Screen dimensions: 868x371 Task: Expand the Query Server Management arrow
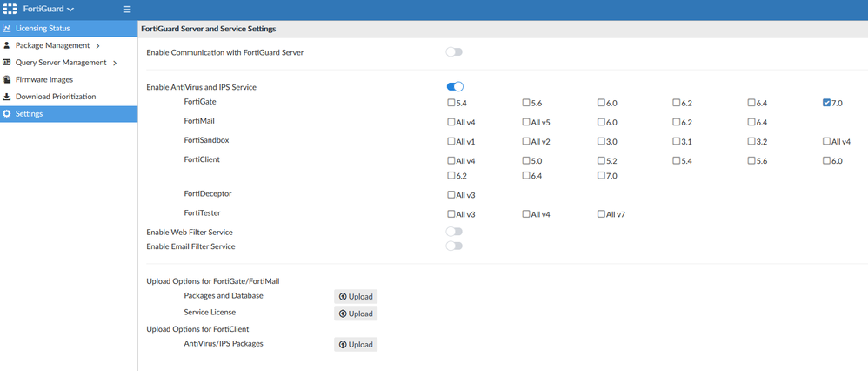[115, 63]
